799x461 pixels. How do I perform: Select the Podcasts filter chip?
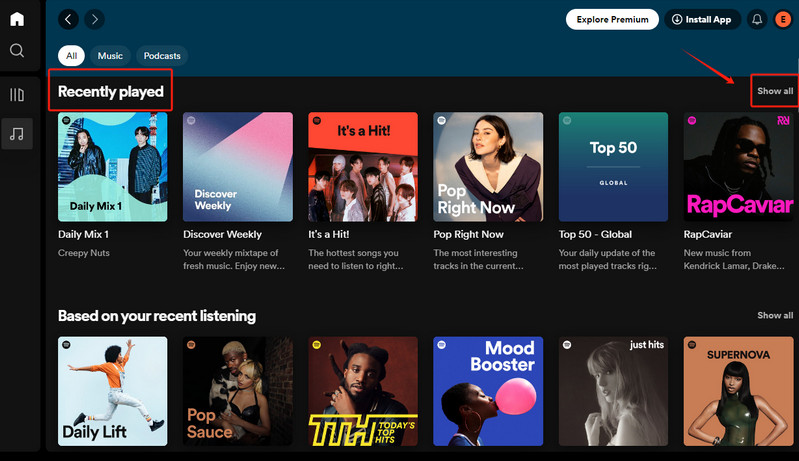tap(162, 56)
